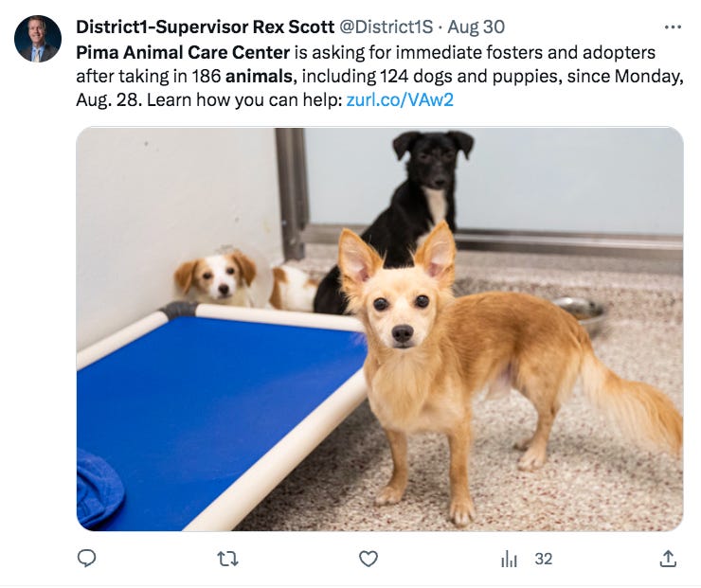Click the bold Pima Animal Care Center text
This screenshot has height=588, width=701.
coord(183,52)
